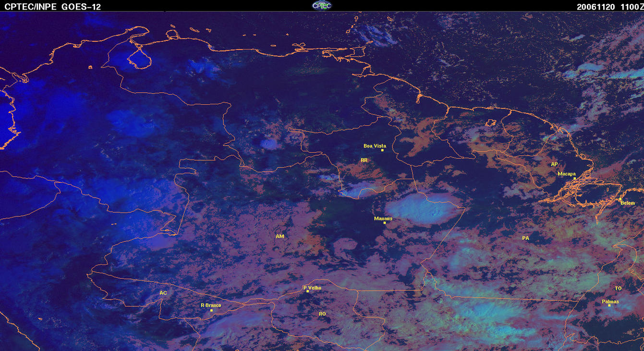The image size is (644, 351).
Task: Click the 'CPTEC/INPE GOES-12' header text
Action: [52, 7]
